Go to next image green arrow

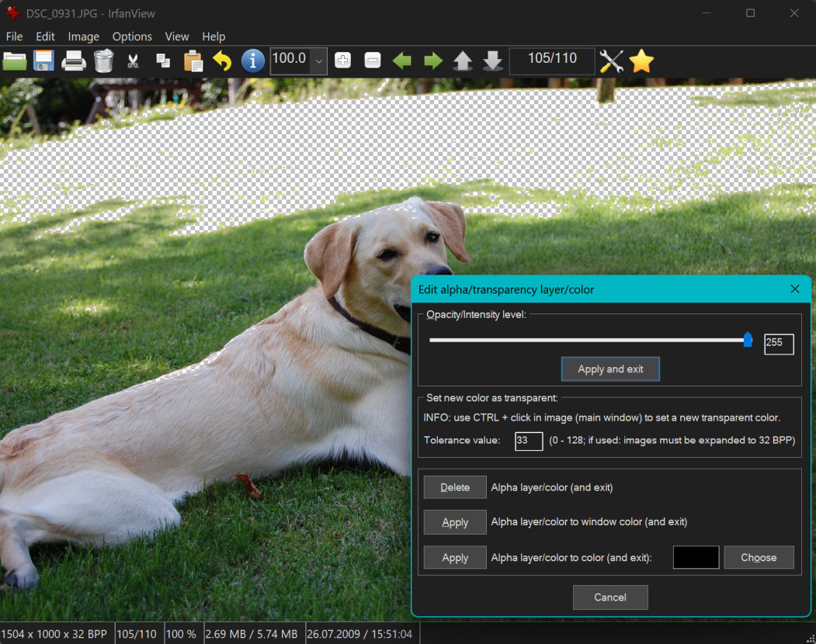pyautogui.click(x=432, y=61)
